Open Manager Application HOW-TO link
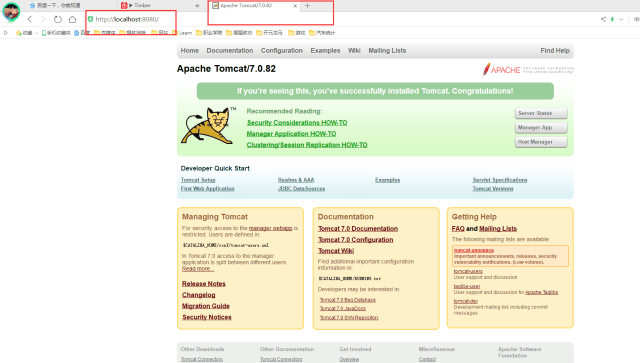Screen dimensions: 640x363 coord(291,134)
